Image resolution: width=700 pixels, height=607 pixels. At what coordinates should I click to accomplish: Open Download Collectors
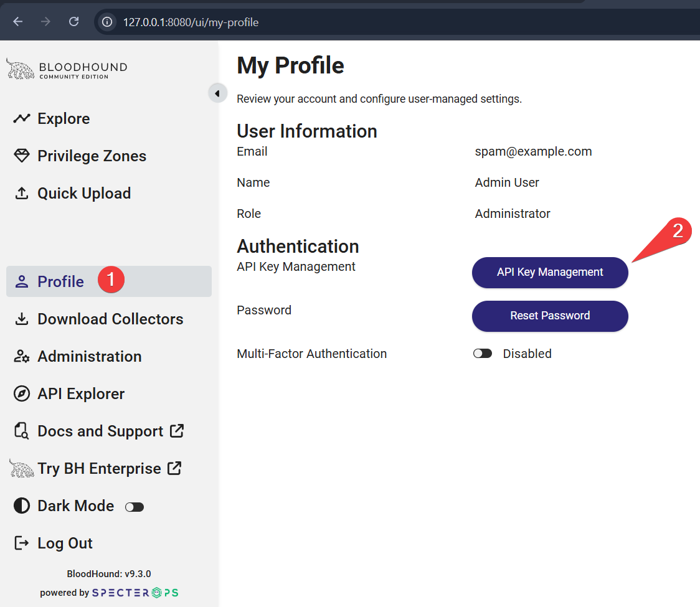pyautogui.click(x=110, y=319)
